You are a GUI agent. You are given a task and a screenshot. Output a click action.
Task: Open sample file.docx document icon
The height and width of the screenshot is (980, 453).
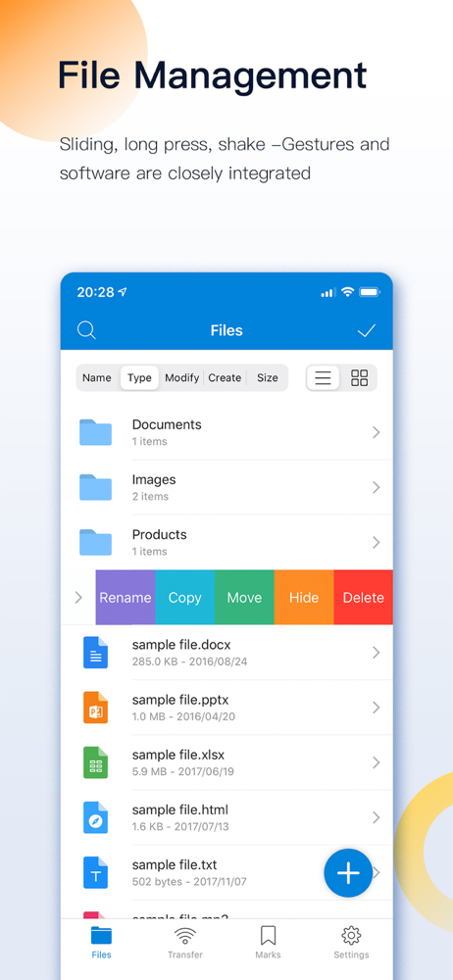[x=96, y=653]
